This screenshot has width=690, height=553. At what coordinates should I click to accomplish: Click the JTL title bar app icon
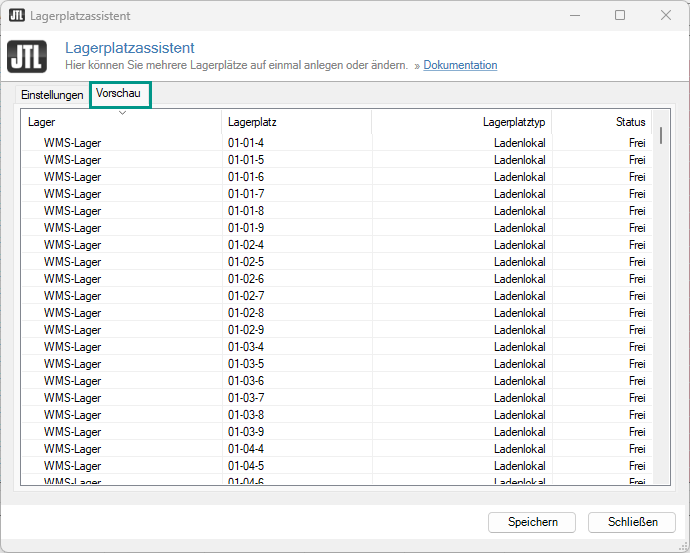click(x=17, y=16)
